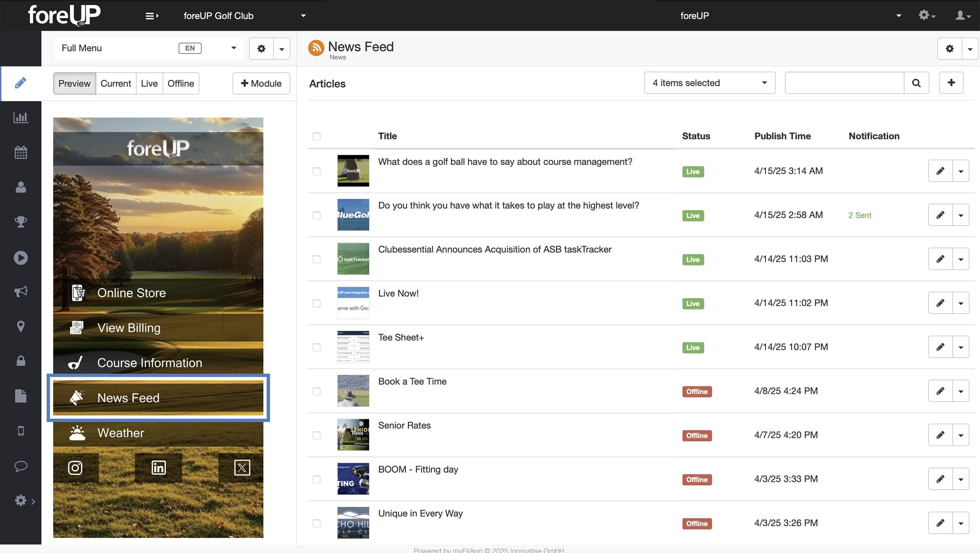Open the calendar sidebar icon
The image size is (980, 553).
[x=21, y=152]
